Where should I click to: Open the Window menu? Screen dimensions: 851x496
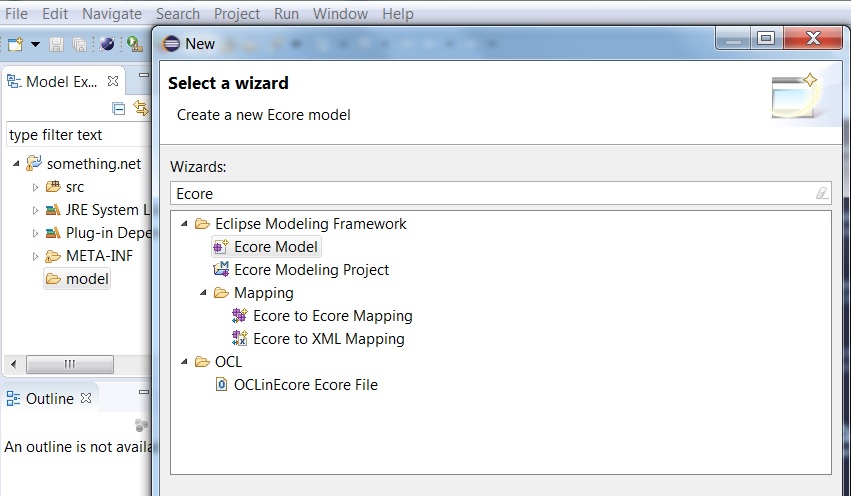pyautogui.click(x=340, y=14)
